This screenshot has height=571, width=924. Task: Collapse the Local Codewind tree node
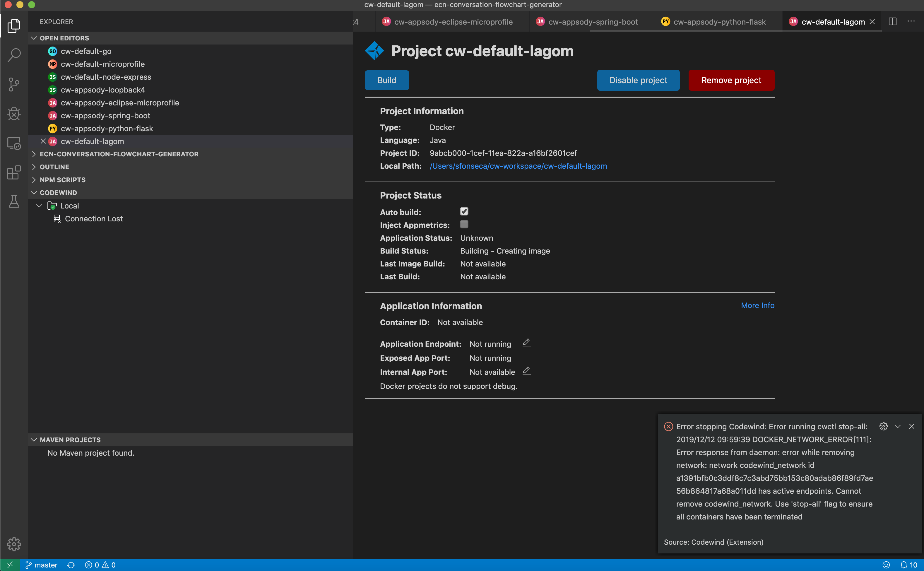(39, 206)
